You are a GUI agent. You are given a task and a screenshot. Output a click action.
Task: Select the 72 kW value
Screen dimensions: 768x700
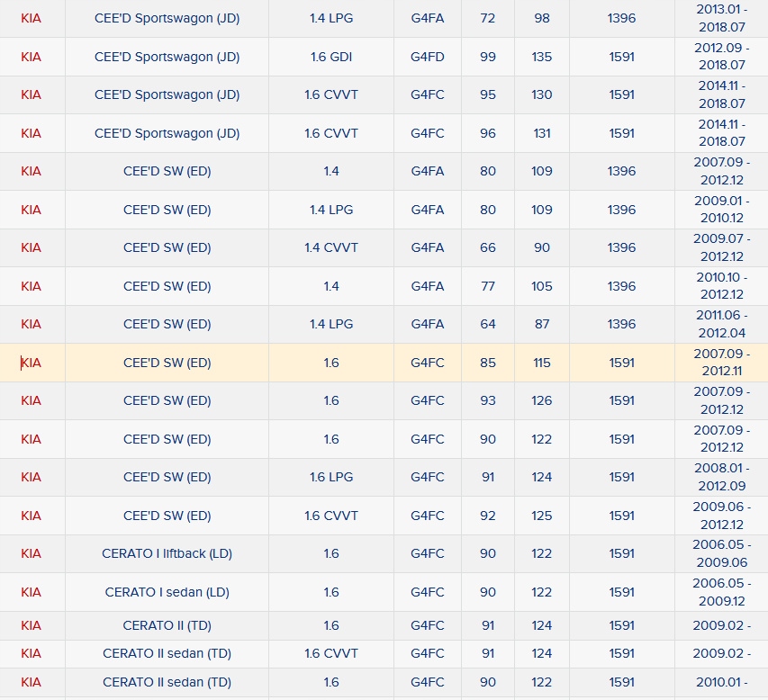point(488,18)
